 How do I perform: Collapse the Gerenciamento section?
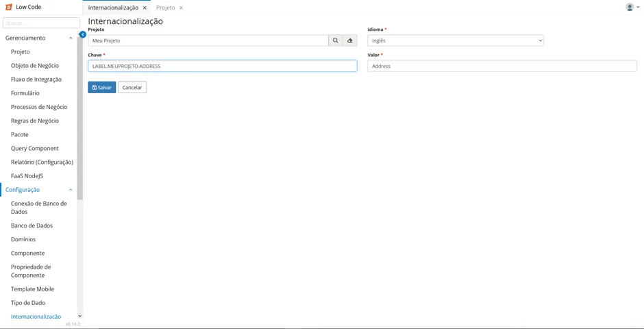click(71, 38)
